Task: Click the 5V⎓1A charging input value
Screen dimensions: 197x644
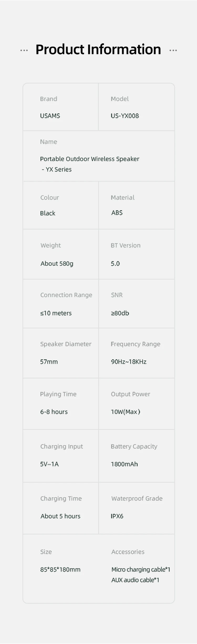Action: (x=49, y=464)
